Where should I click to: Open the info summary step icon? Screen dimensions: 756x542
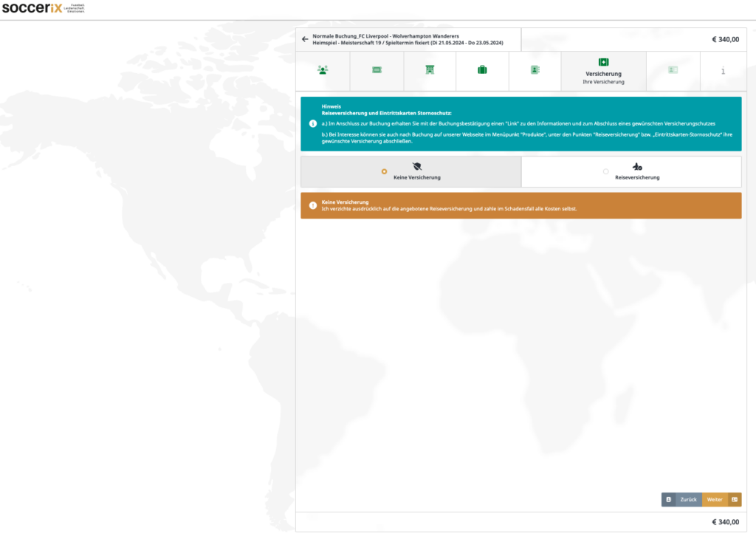[x=723, y=71]
